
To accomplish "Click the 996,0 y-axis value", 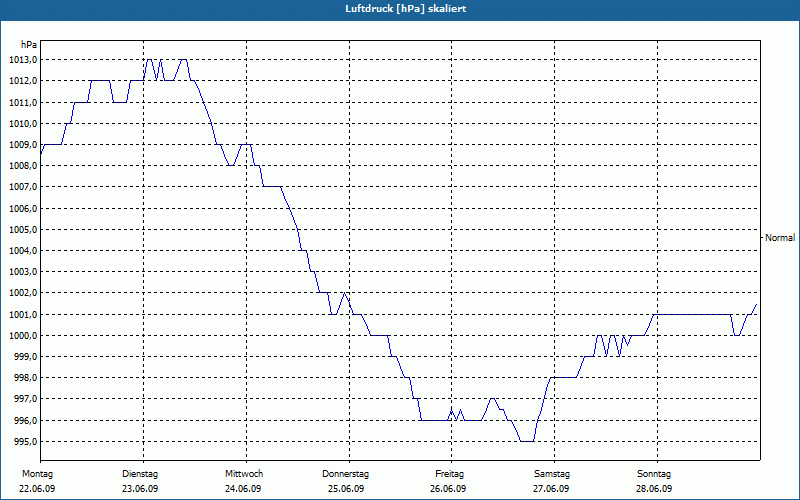I will click(x=26, y=421).
